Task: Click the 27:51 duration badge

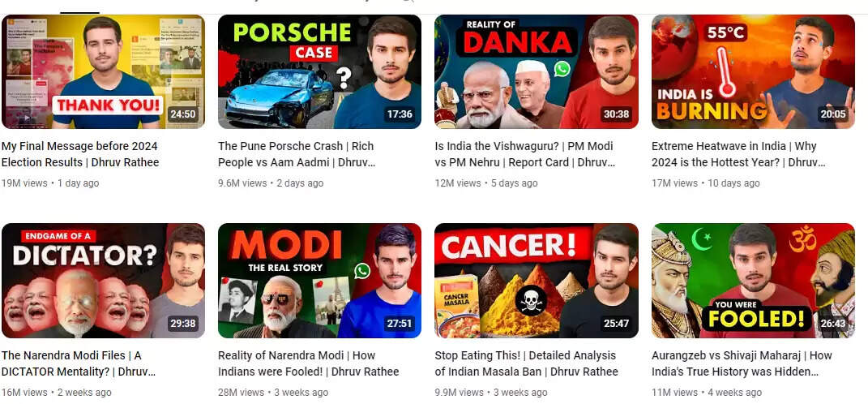Action: click(x=400, y=323)
